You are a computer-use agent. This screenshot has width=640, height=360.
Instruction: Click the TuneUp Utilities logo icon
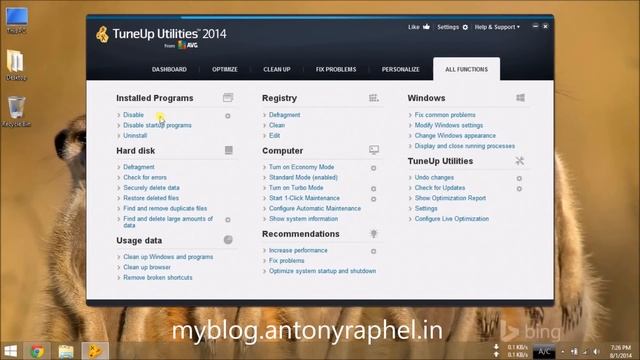102,35
